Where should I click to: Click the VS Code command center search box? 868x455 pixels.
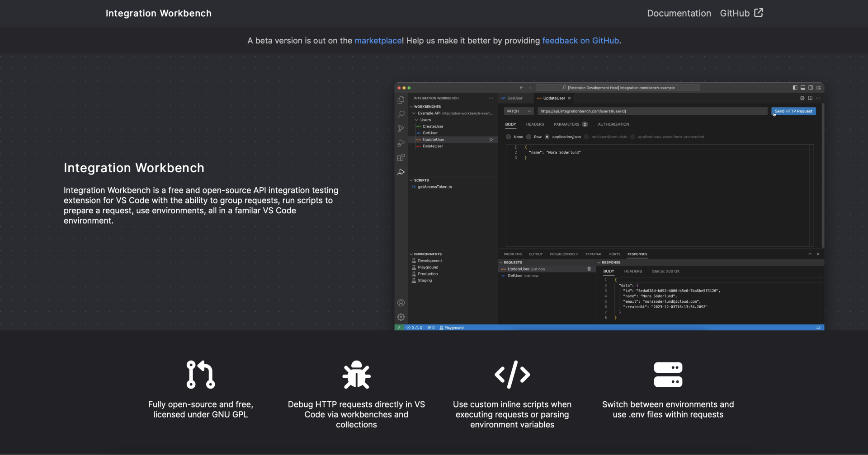click(x=618, y=88)
